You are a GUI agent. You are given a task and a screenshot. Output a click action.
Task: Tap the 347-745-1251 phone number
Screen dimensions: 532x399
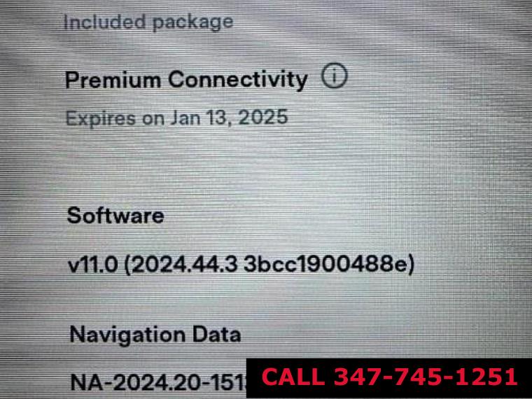pyautogui.click(x=426, y=377)
